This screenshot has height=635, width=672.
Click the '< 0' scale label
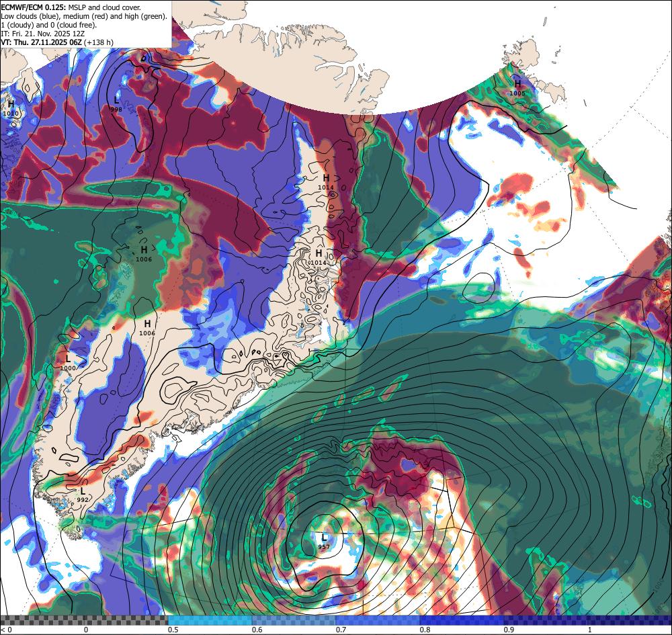(x=5, y=630)
